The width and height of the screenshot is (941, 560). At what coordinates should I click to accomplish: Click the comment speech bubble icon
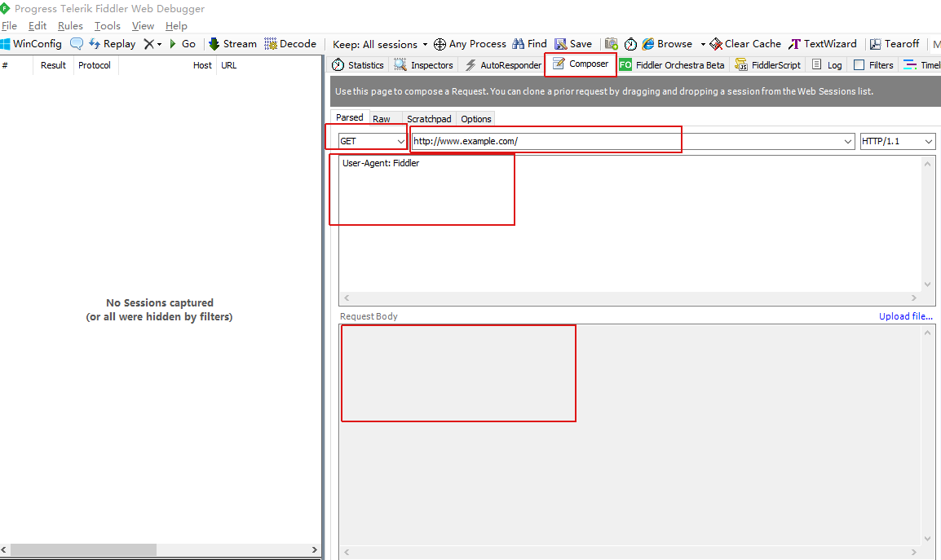77,44
